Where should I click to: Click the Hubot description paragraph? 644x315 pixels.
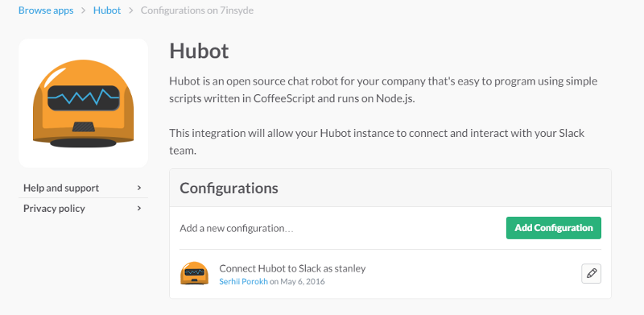383,90
